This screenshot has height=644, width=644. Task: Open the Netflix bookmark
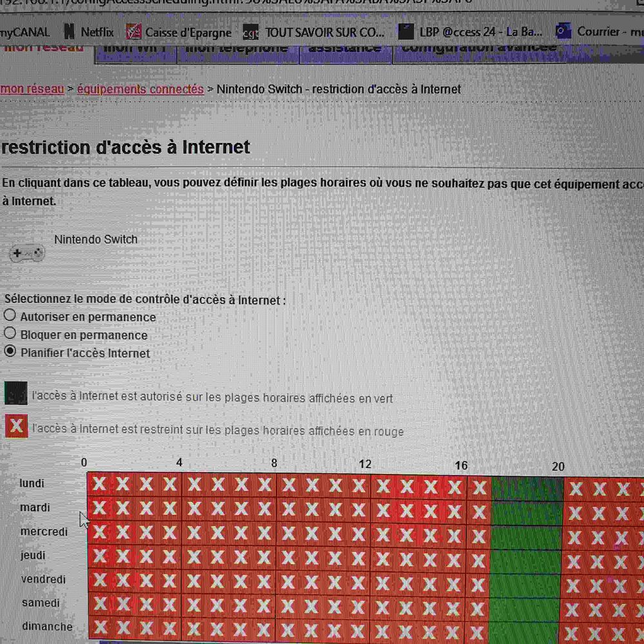[89, 32]
